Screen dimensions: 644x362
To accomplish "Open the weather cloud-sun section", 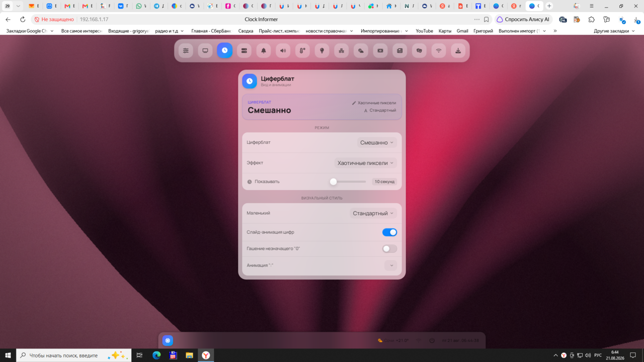I will [x=361, y=51].
